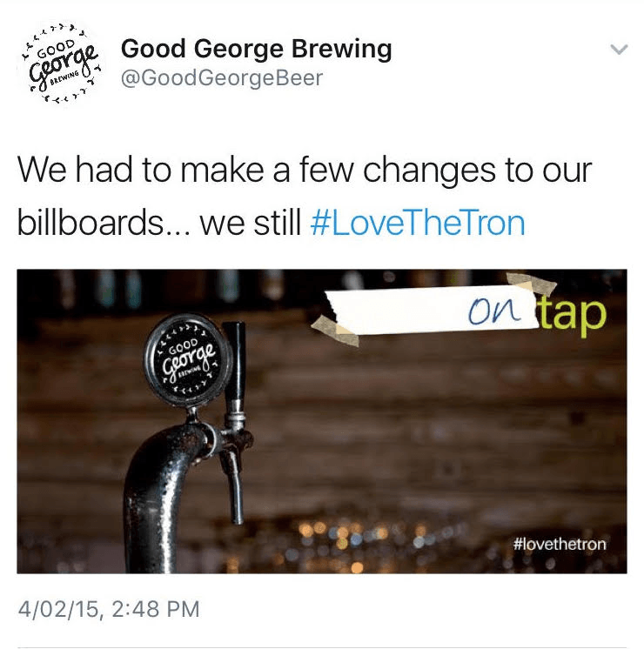Click the masking tape on paper's left corner
The image size is (644, 649).
[335, 330]
